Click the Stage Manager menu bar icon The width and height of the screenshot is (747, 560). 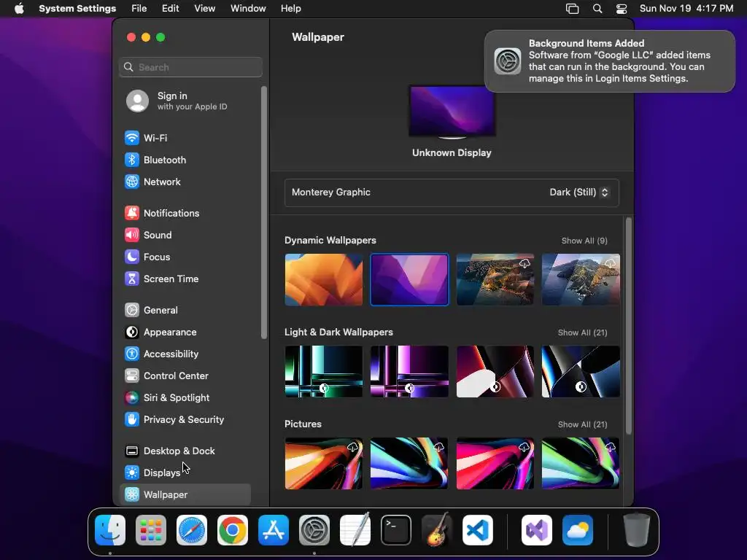tap(572, 9)
